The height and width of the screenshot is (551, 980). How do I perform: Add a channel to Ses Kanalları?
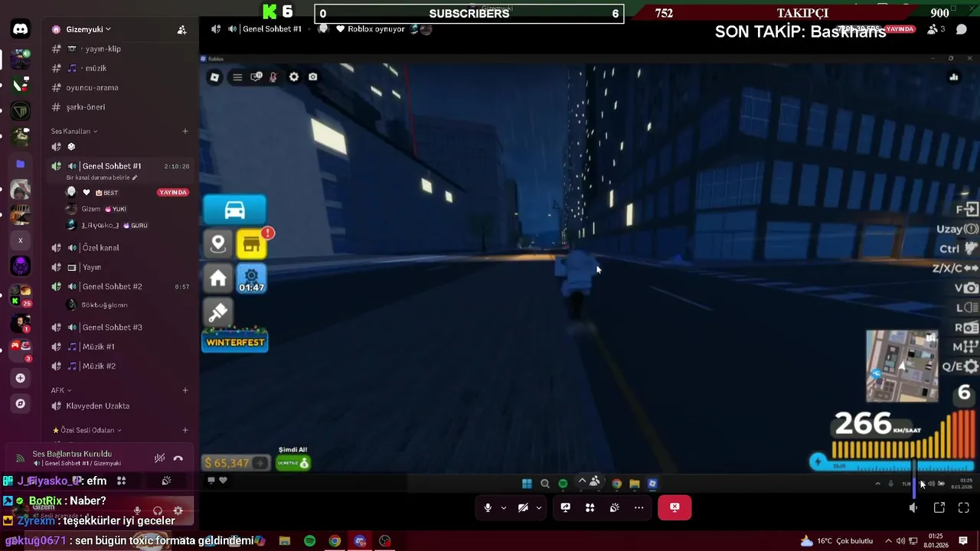pos(185,131)
